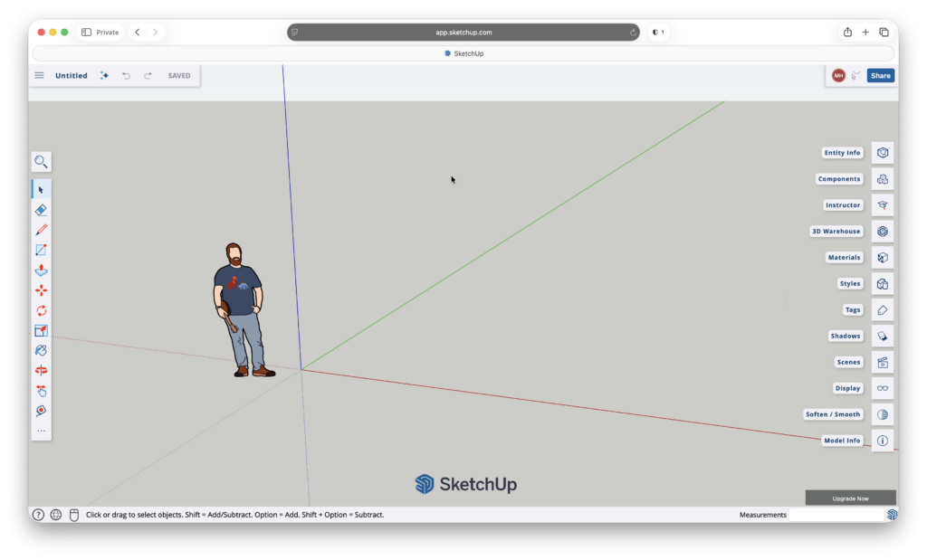The width and height of the screenshot is (927, 560).
Task: Open the main hamburger menu
Action: tap(39, 75)
